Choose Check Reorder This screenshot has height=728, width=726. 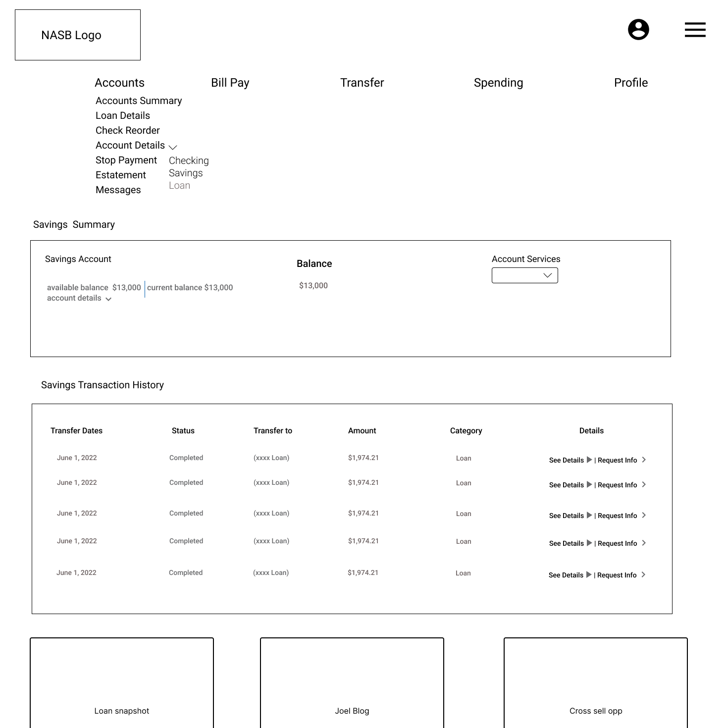(128, 130)
